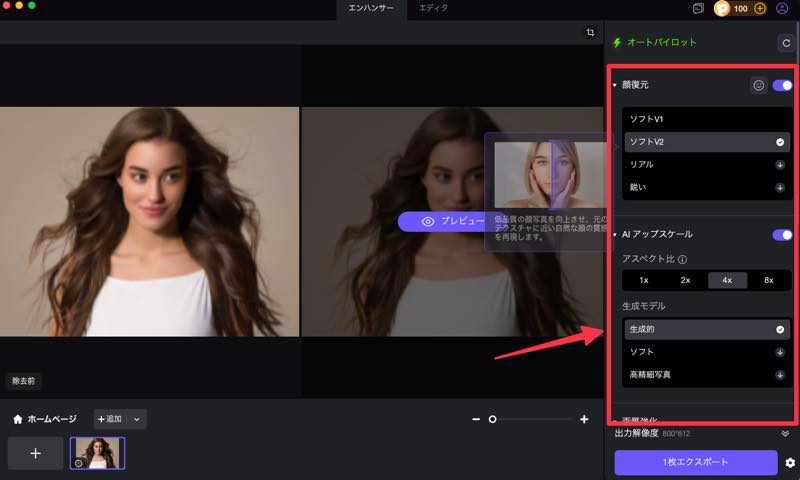Open the feedback message icon in title bar
Screen dimensions: 800x480
coord(698,8)
